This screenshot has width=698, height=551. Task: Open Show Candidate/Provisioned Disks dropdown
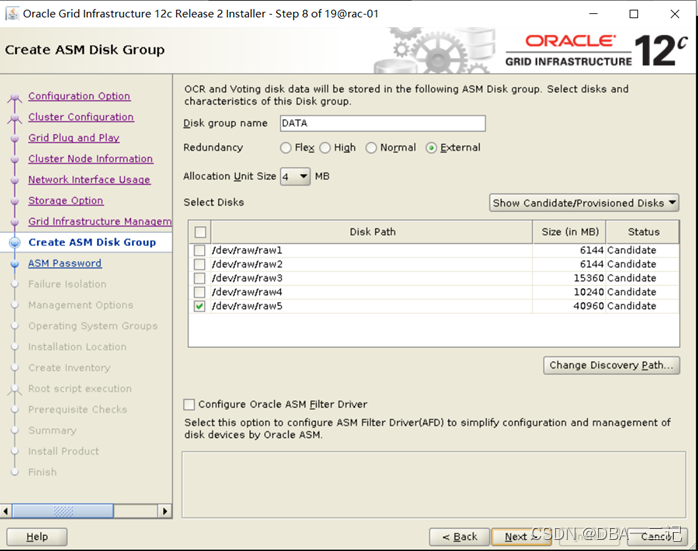[584, 203]
